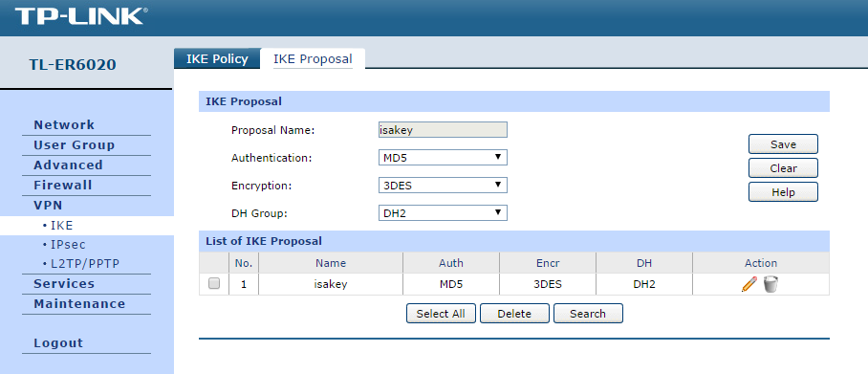Click the Search button
This screenshot has height=374, width=868.
click(x=588, y=314)
